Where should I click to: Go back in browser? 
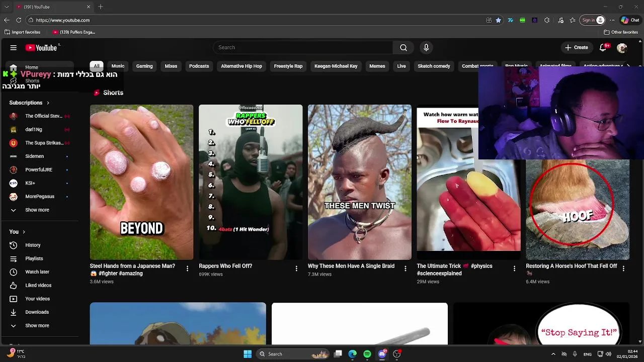coord(7,20)
